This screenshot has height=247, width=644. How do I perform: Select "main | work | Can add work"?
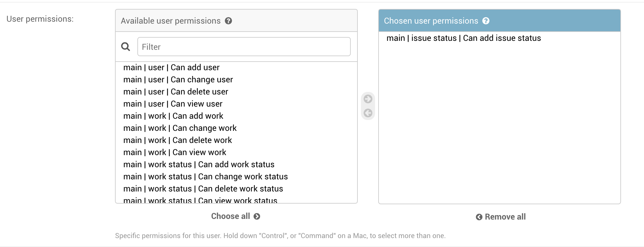point(173,116)
